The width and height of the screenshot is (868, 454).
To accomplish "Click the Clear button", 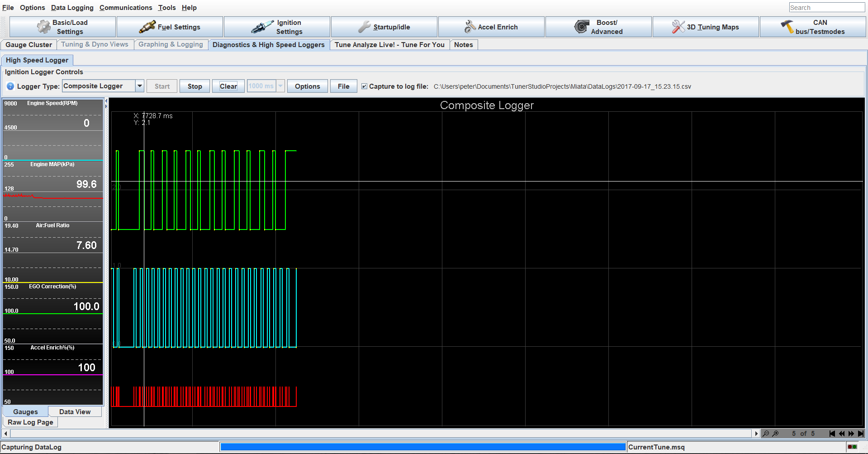I will [228, 86].
